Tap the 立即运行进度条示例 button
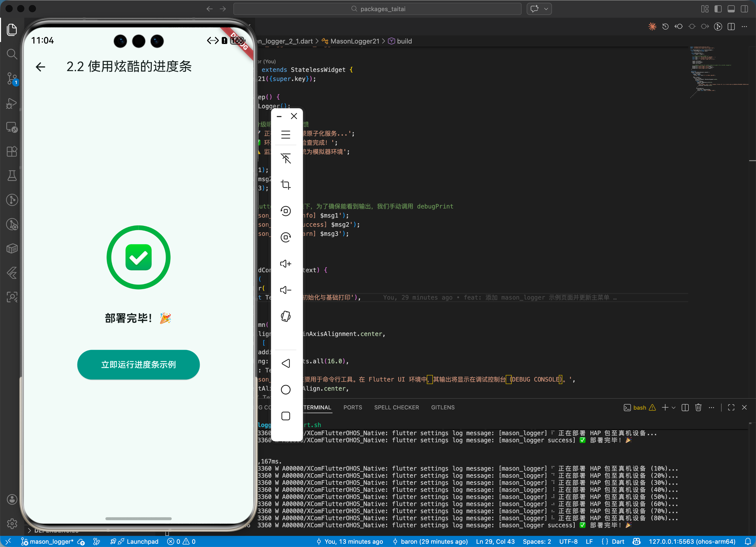This screenshot has width=756, height=547. (138, 364)
